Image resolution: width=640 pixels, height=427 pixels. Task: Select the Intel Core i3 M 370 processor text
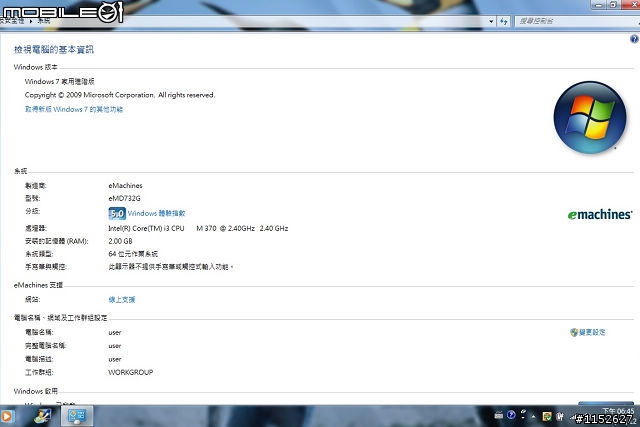pyautogui.click(x=198, y=228)
